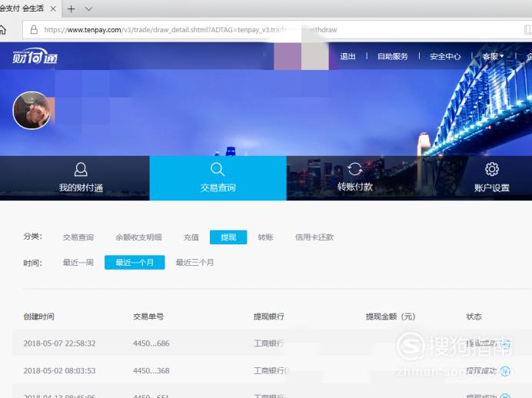Select the 提现 category filter

click(x=228, y=237)
